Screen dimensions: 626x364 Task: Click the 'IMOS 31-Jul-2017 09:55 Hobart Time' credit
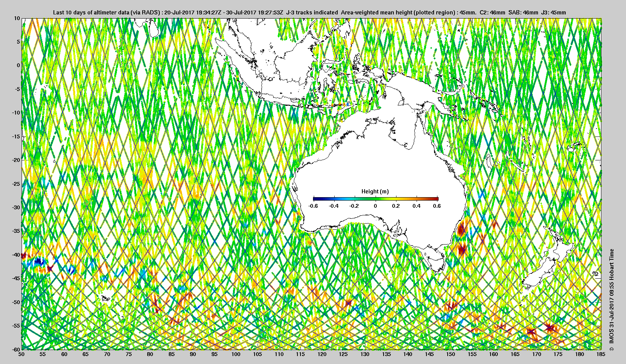coord(611,297)
